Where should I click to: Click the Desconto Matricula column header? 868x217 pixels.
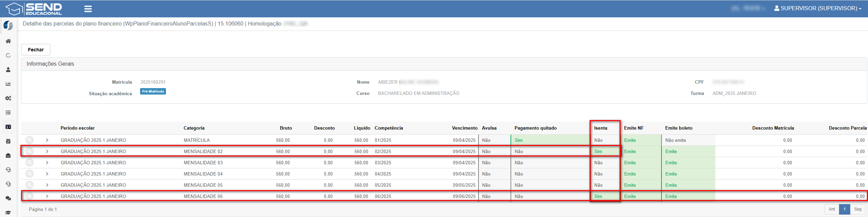click(773, 128)
